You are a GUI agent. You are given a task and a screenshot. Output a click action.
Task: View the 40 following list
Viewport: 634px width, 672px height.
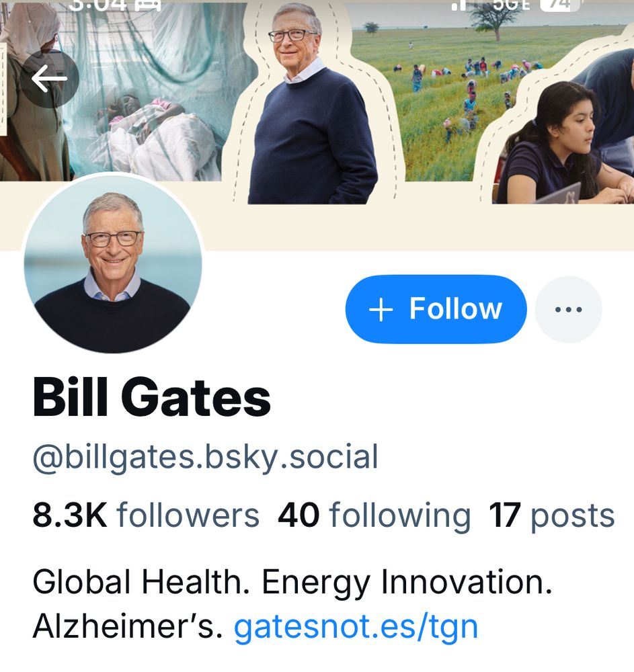tap(374, 515)
